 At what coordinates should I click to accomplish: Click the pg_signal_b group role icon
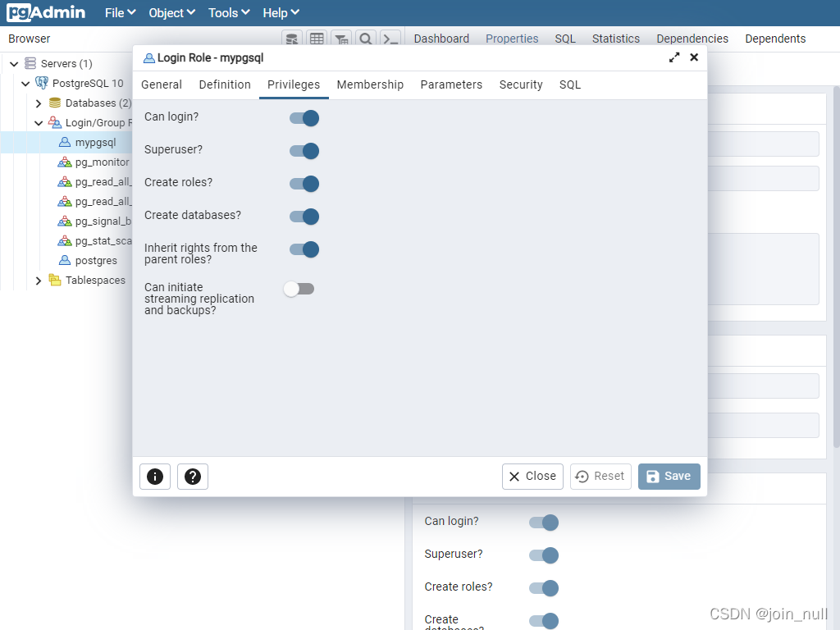click(x=65, y=221)
